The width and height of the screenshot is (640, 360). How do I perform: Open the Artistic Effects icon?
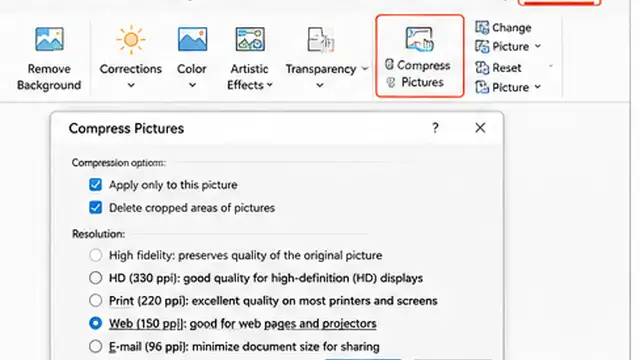click(250, 39)
